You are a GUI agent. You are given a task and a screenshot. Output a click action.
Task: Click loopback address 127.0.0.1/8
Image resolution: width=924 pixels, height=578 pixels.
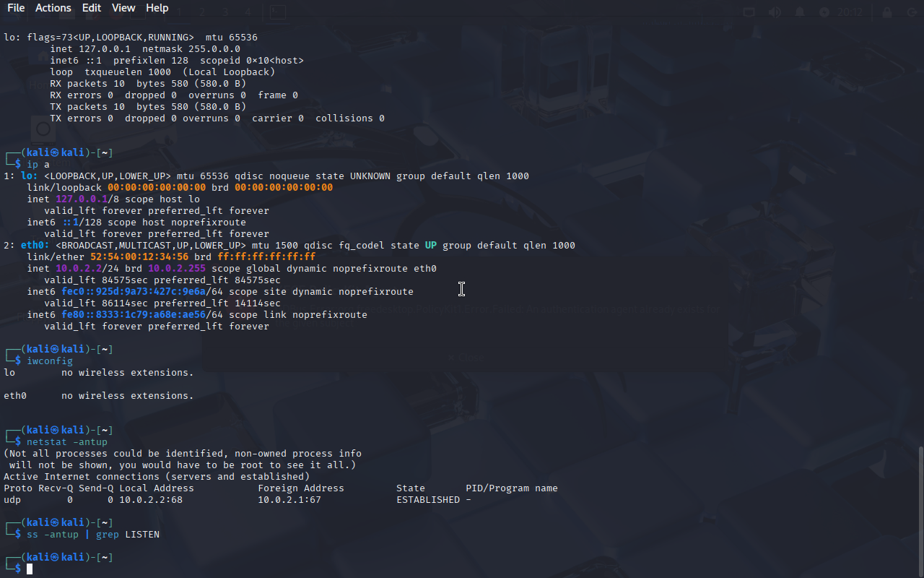[x=87, y=199]
